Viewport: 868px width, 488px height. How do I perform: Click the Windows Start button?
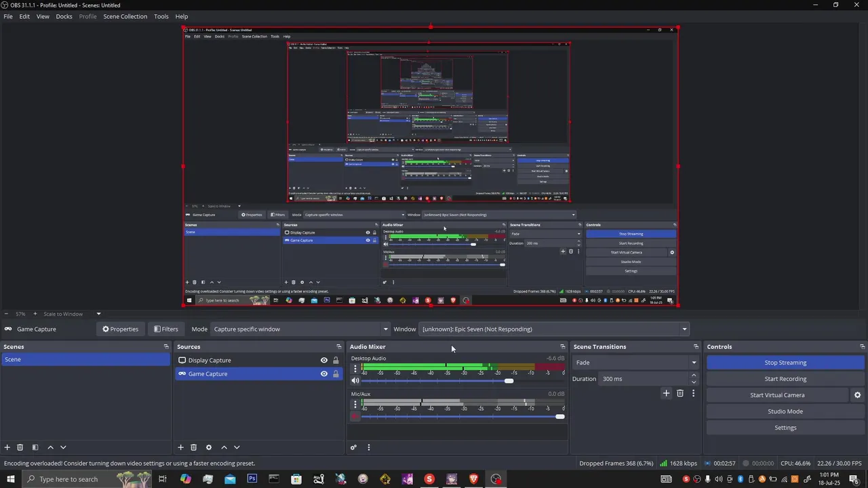[x=9, y=479]
